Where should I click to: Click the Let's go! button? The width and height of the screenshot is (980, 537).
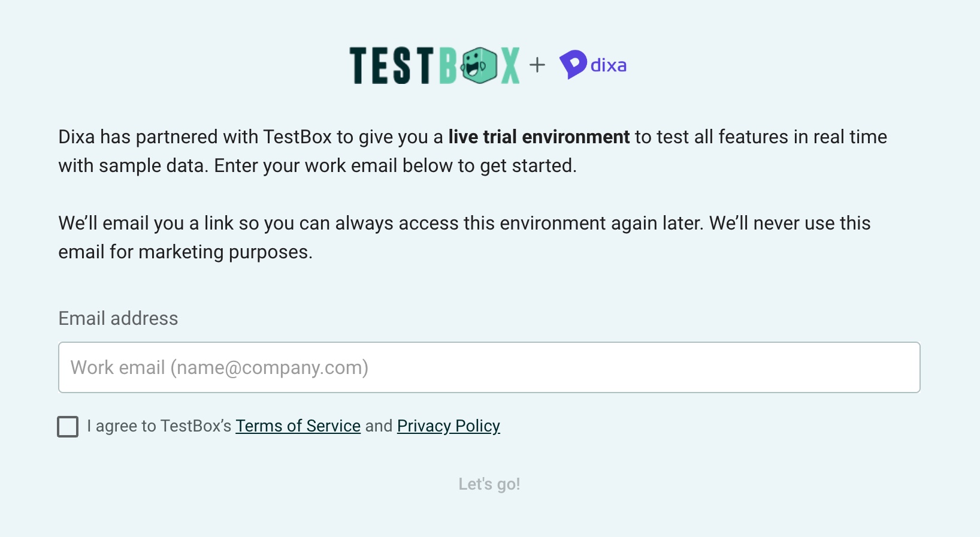pyautogui.click(x=489, y=484)
